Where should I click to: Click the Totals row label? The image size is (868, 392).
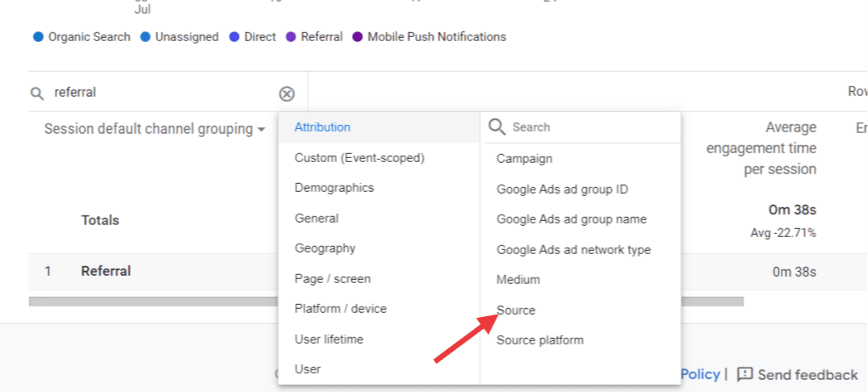(x=100, y=221)
